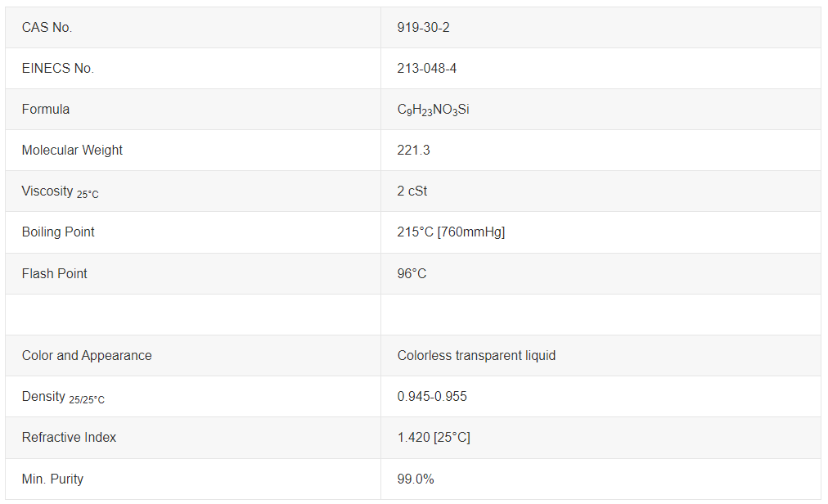Select the Refractive Index label

click(69, 438)
